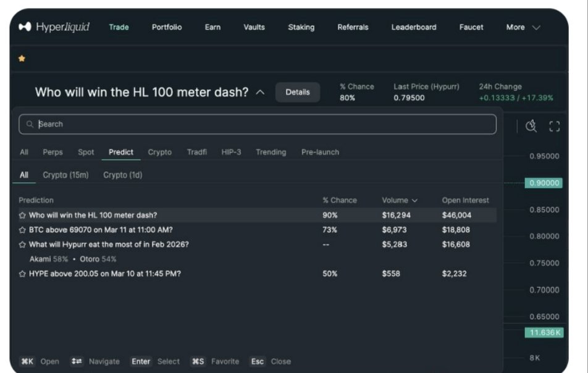The height and width of the screenshot is (373, 588).
Task: Click the Otoro 54% outcome
Action: 98,259
